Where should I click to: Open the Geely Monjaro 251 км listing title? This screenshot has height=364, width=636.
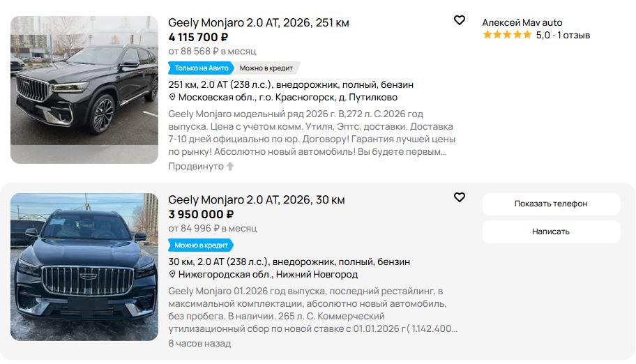258,23
